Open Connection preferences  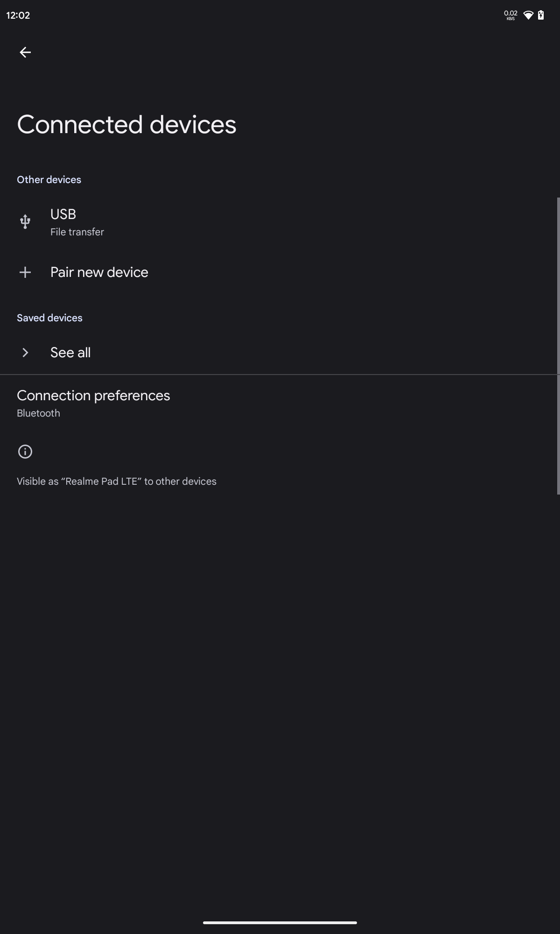coord(93,396)
